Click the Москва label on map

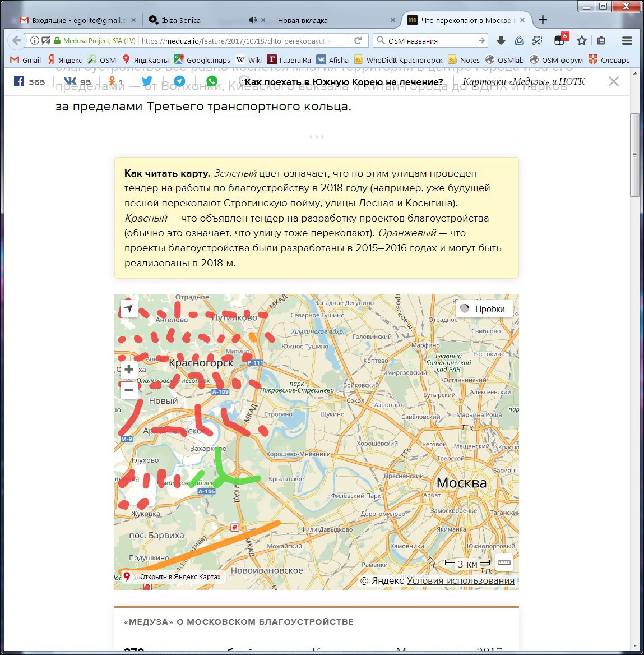(461, 482)
